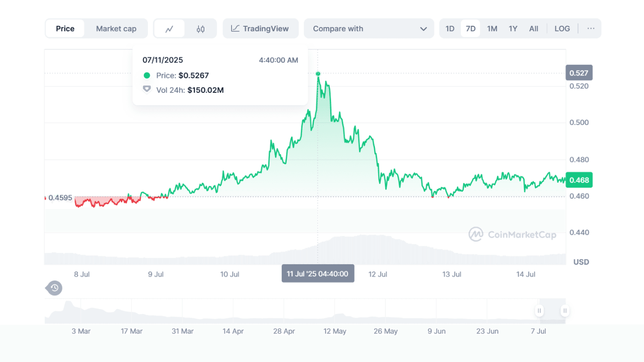This screenshot has width=644, height=362.
Task: Click the left range slider handle
Action: [539, 311]
